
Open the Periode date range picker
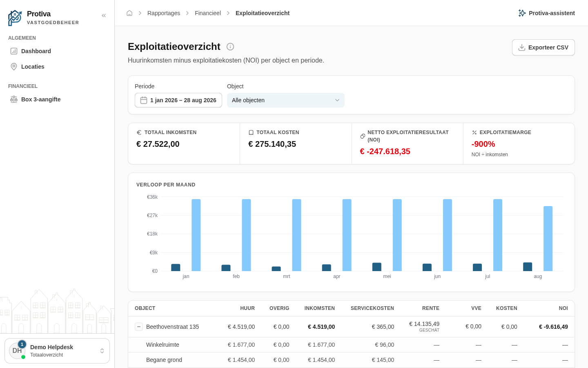(x=178, y=100)
